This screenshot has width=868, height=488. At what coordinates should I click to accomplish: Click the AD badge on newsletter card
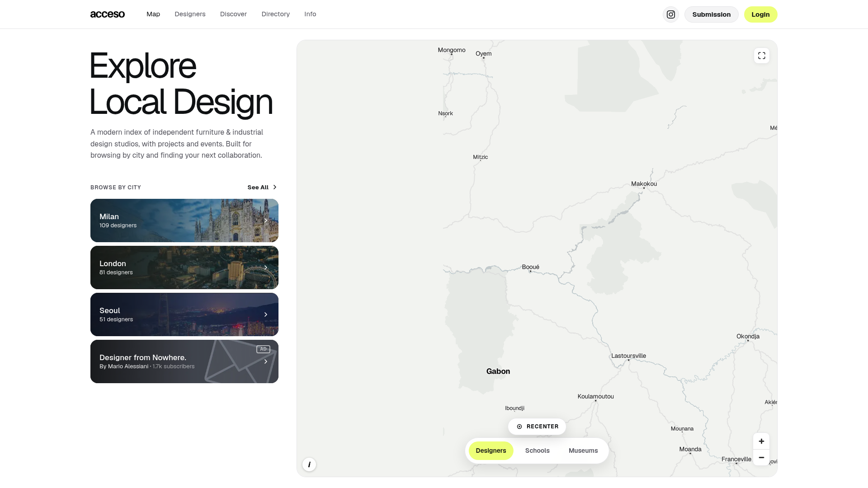tap(263, 349)
